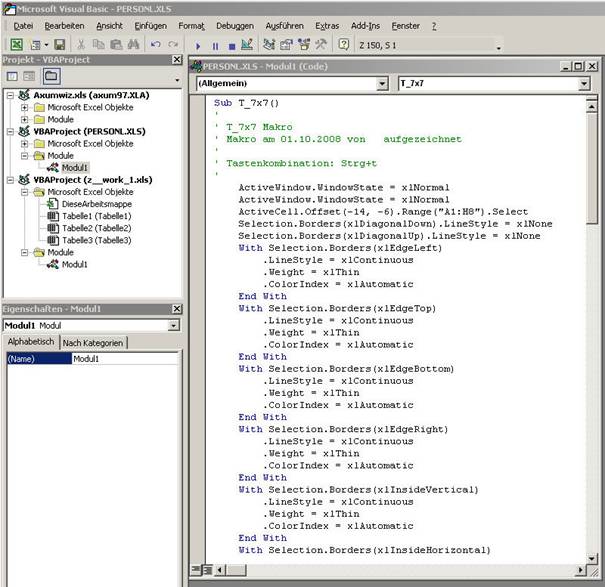Image resolution: width=605 pixels, height=587 pixels.
Task: Toggle Folders view in Project panel
Action: coord(51,76)
